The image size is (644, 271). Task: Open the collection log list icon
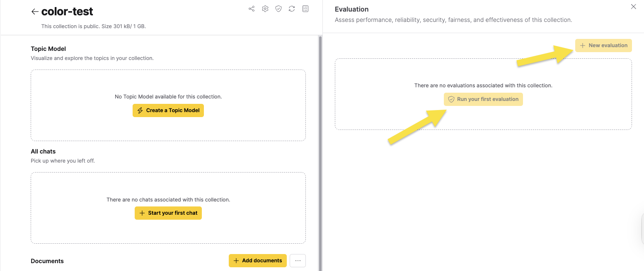305,8
